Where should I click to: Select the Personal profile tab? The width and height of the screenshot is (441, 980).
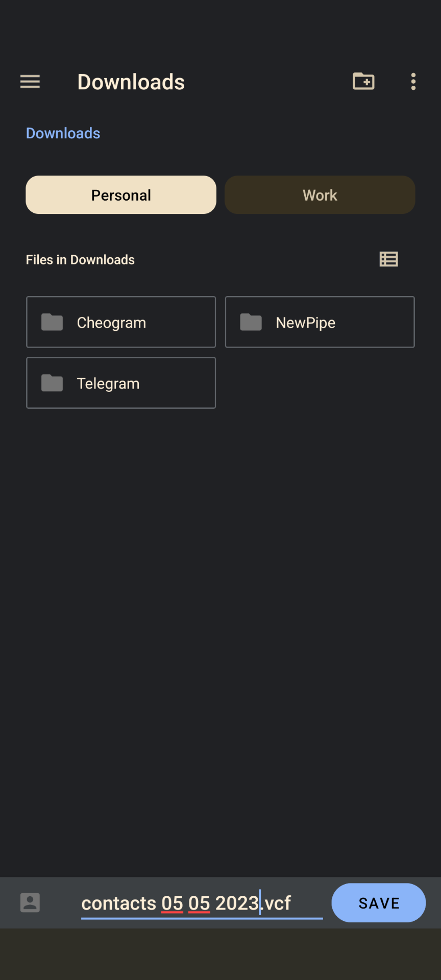pyautogui.click(x=121, y=195)
